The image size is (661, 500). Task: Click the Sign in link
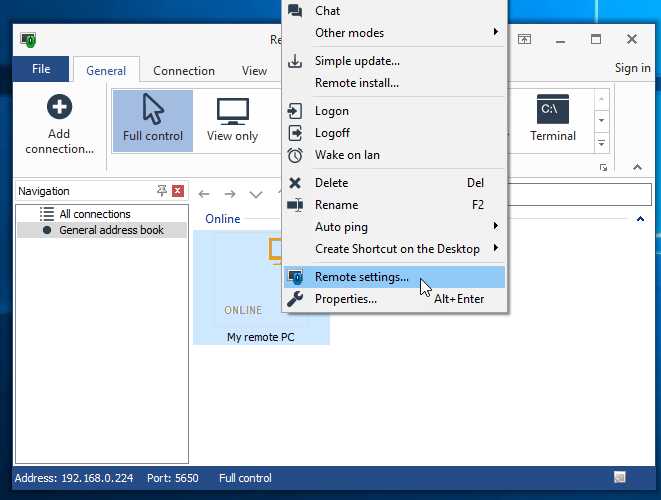tap(632, 68)
